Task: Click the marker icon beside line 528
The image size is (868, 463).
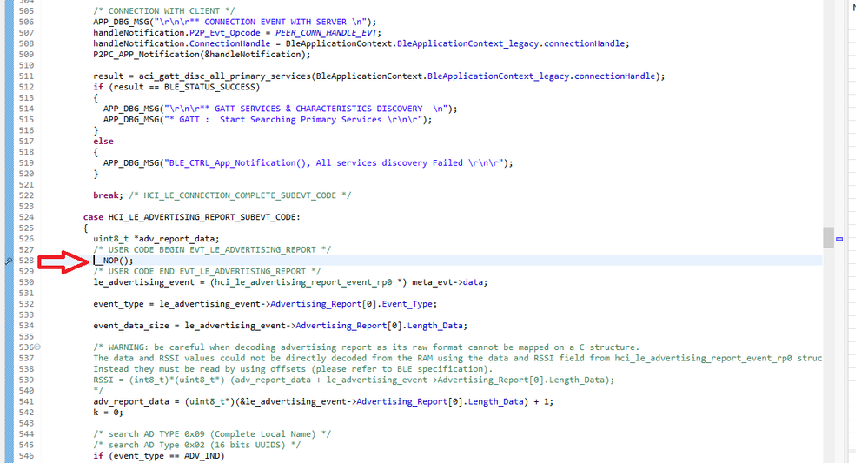Action: tap(9, 261)
